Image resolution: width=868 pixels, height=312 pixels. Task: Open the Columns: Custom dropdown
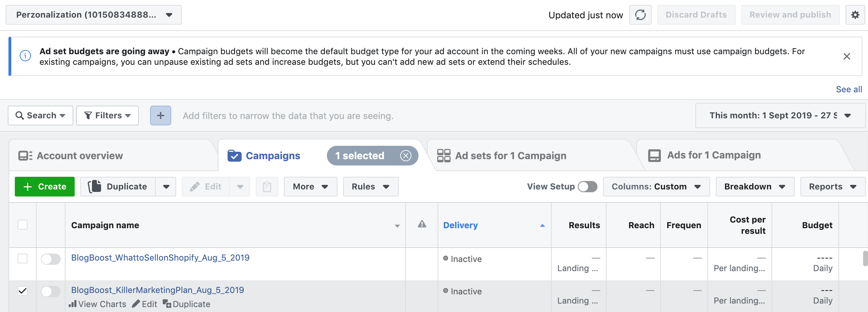(656, 187)
